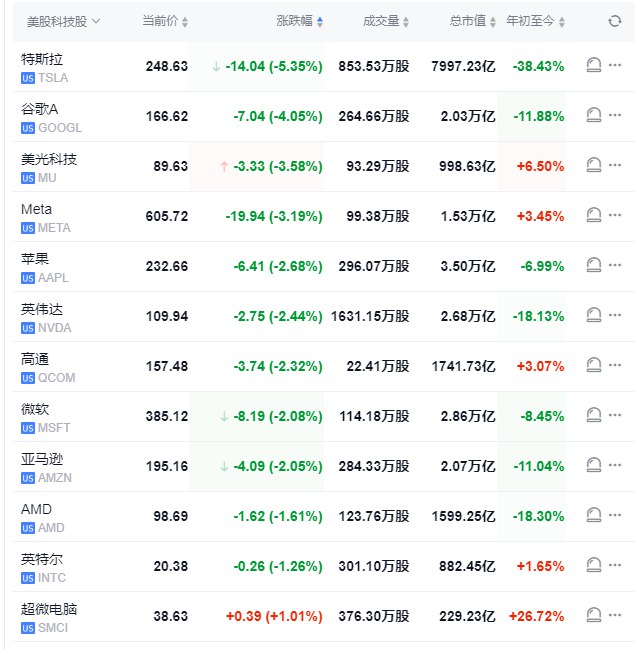Open more options for Meta row
635x650 pixels.
pyautogui.click(x=615, y=215)
